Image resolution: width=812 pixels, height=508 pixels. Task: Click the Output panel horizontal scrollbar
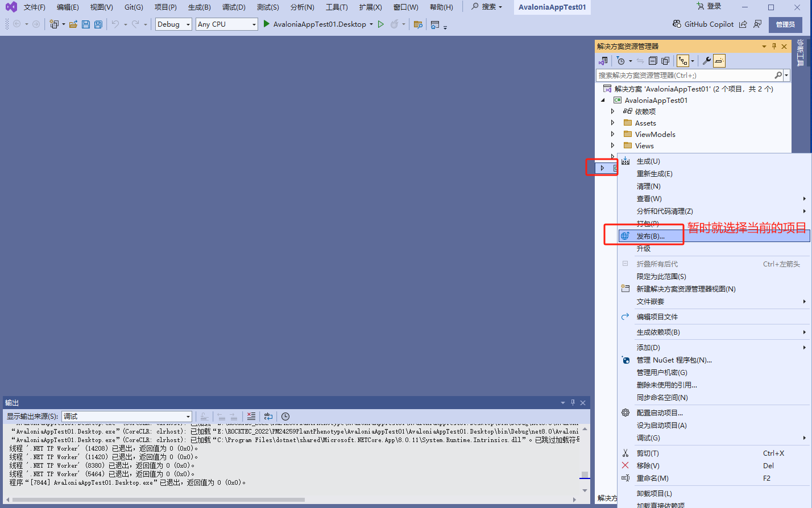click(159, 500)
